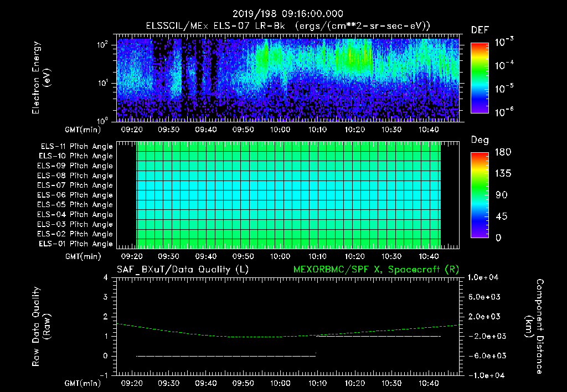Viewport: 567px width, 392px height.
Task: Select the ELS-03 Pitch Angle row label
Action: (75, 224)
